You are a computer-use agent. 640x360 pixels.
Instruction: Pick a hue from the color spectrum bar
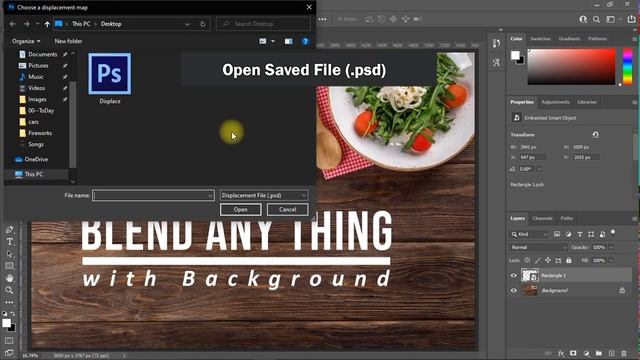627,66
